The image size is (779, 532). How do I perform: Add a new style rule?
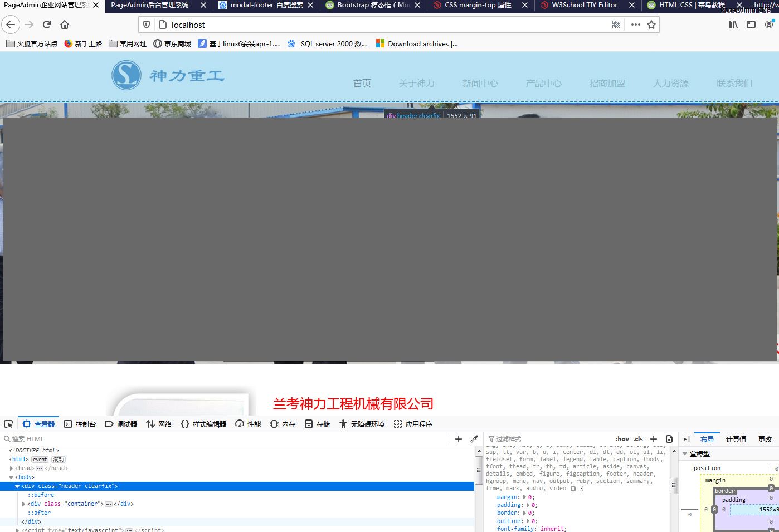click(654, 439)
